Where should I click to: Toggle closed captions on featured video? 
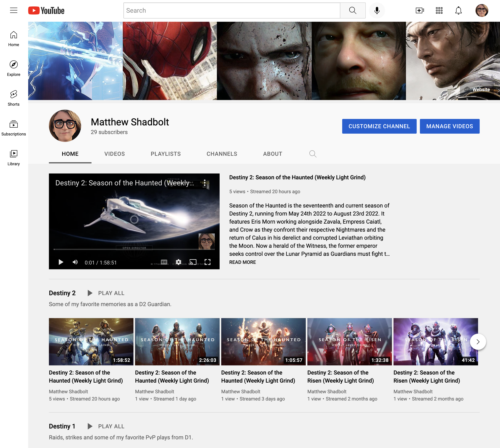coord(164,262)
